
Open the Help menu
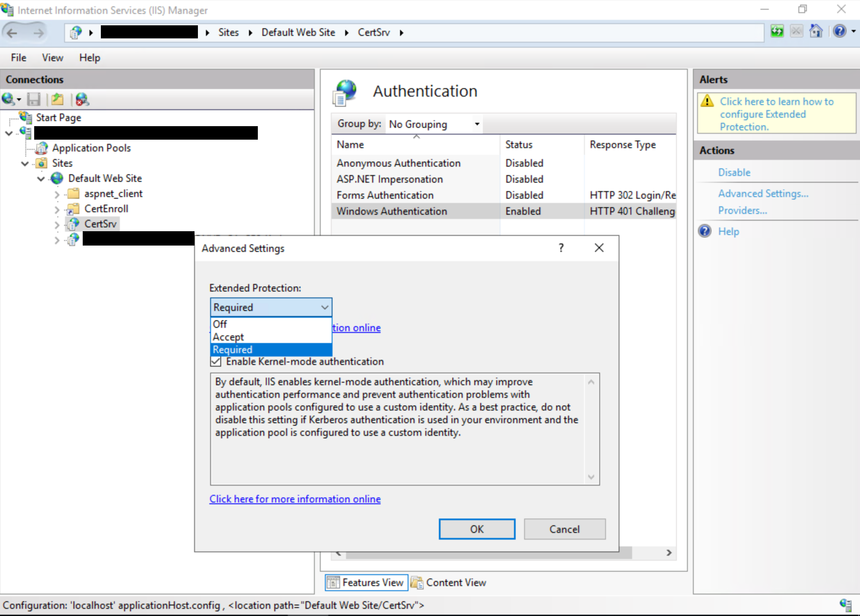pyautogui.click(x=90, y=57)
